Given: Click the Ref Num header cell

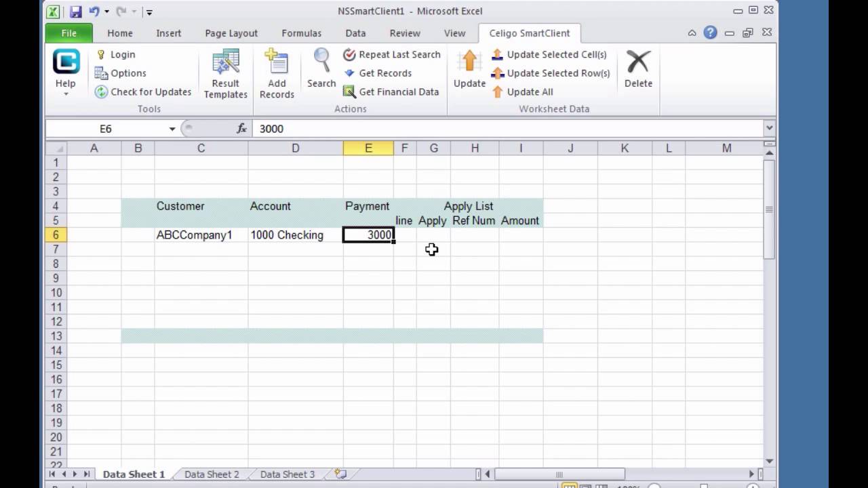Looking at the screenshot, I should pyautogui.click(x=475, y=221).
